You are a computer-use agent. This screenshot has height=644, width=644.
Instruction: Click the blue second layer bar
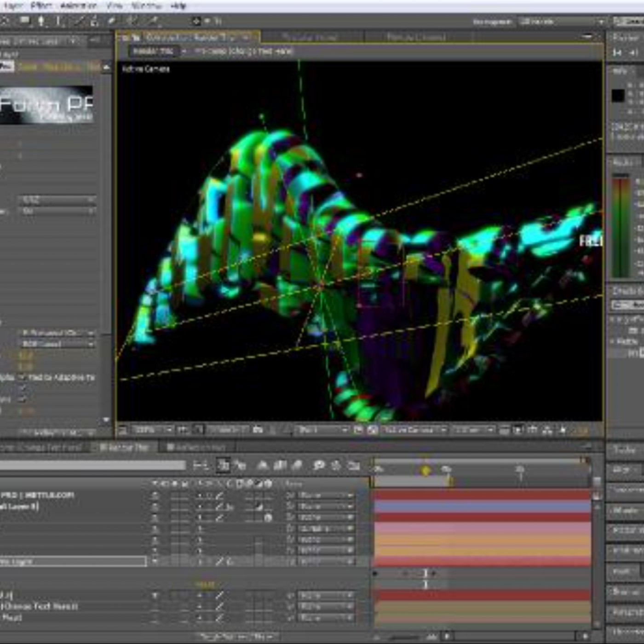482,506
